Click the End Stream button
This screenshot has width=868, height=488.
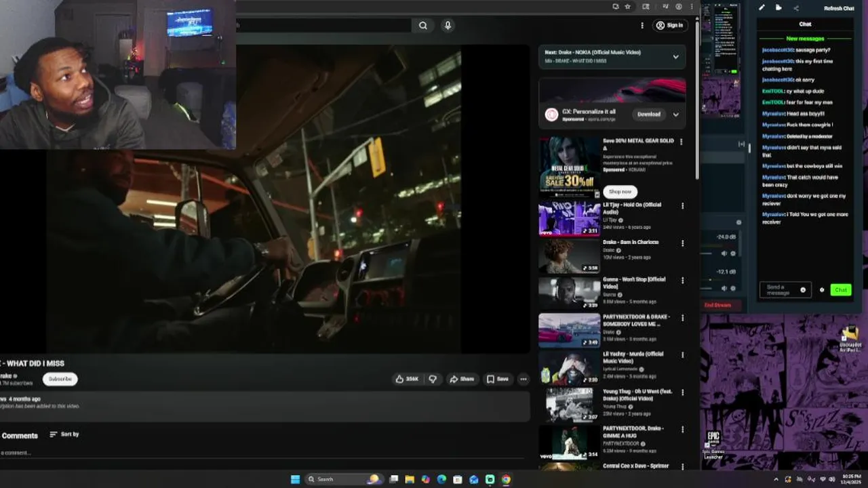coord(717,305)
